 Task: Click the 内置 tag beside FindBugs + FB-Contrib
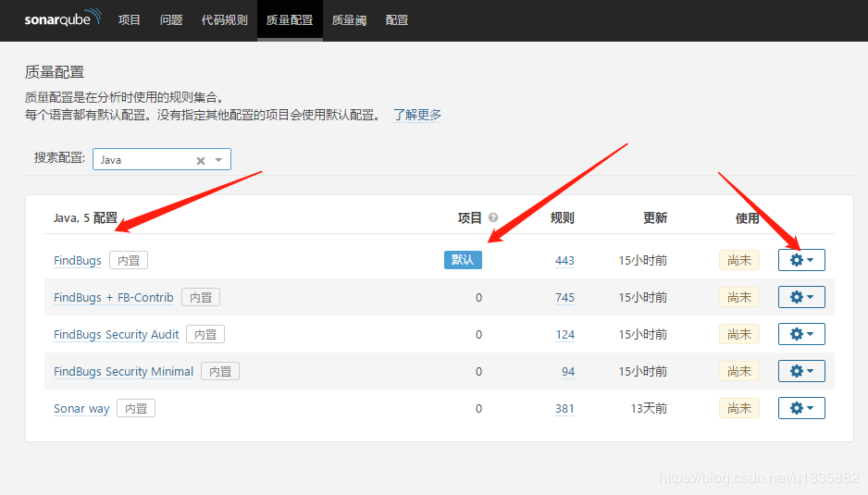tap(201, 297)
